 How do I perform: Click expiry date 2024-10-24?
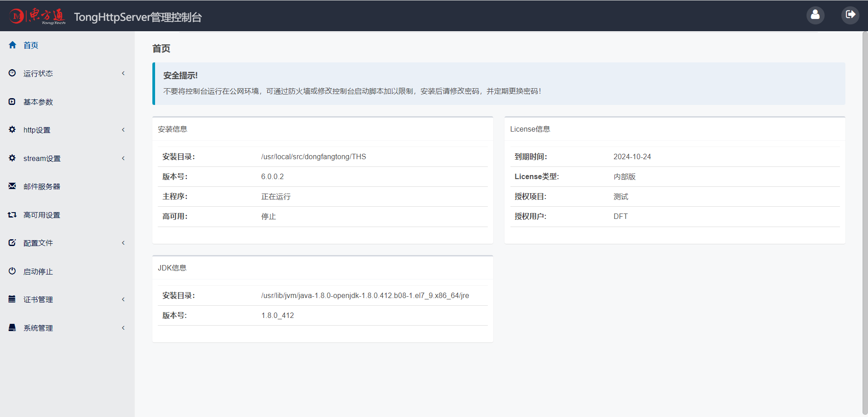[x=632, y=156]
